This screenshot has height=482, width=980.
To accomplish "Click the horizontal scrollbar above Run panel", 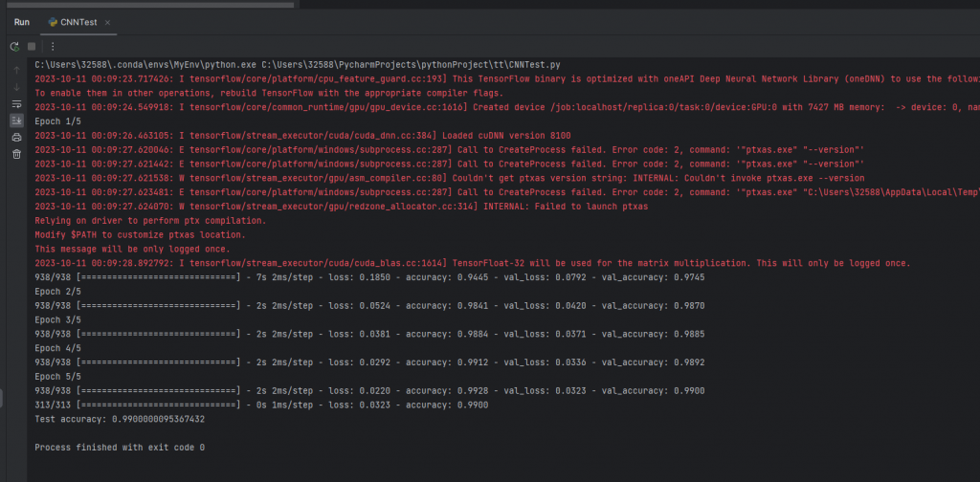I will (146, 5).
